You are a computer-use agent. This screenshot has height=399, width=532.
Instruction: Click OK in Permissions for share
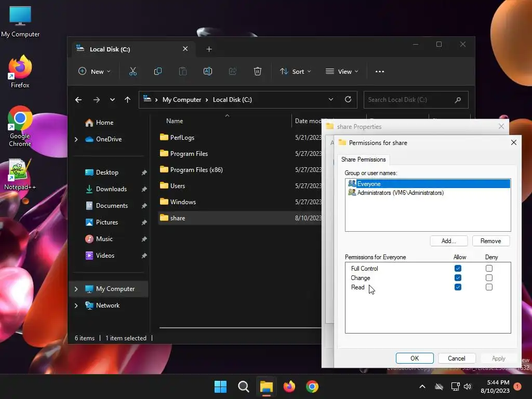pos(415,358)
